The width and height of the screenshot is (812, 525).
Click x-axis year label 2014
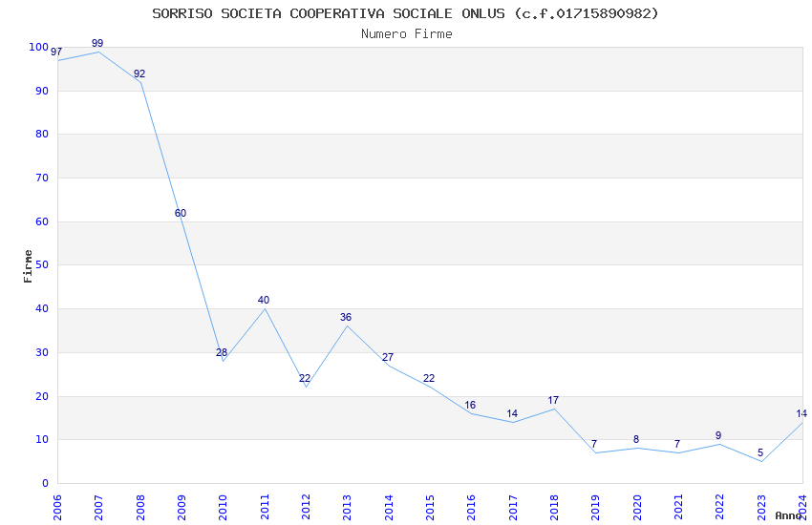pos(389,507)
